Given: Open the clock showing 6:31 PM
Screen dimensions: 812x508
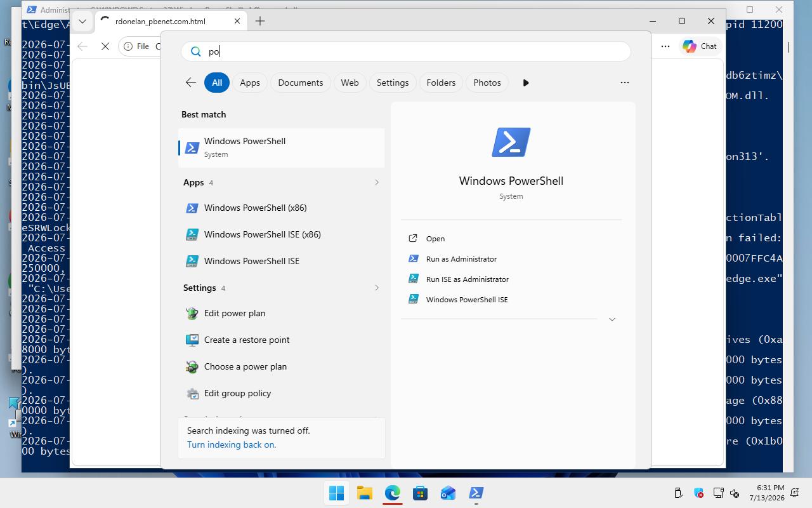Looking at the screenshot, I should [x=766, y=493].
